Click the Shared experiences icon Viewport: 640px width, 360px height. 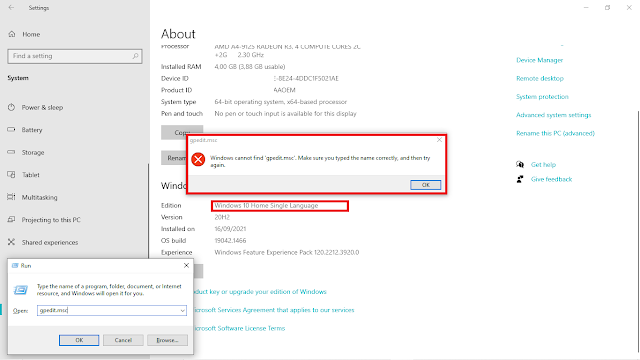coord(11,242)
